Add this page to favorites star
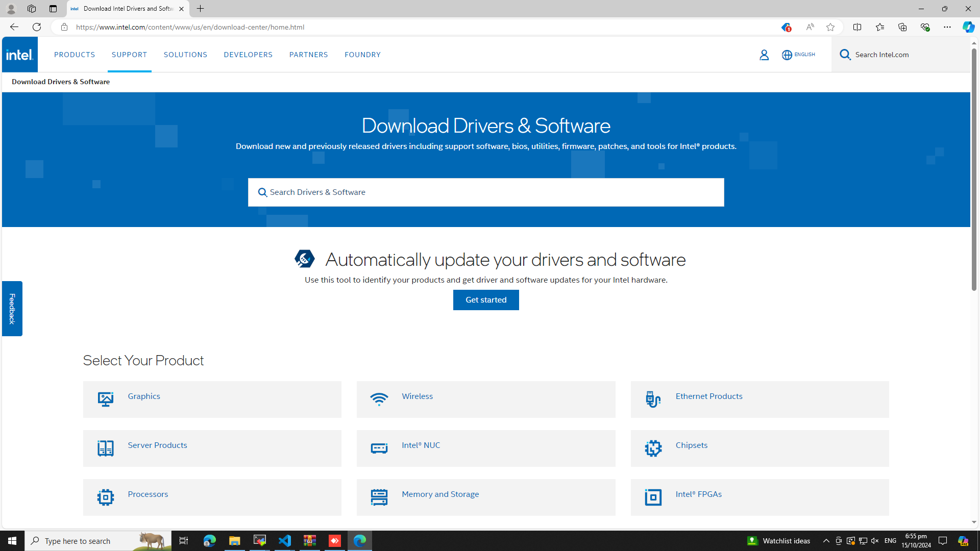The height and width of the screenshot is (551, 980). point(830,27)
